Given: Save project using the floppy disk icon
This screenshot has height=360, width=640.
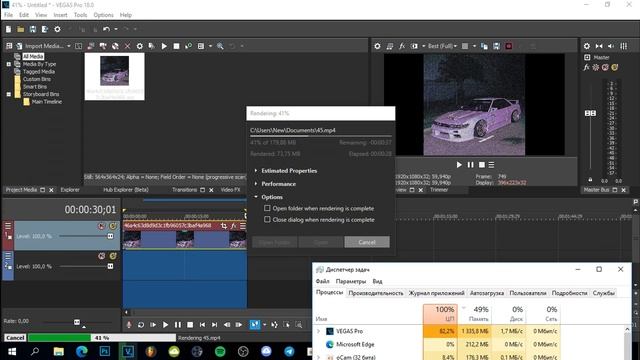Looking at the screenshot, I should point(33,29).
